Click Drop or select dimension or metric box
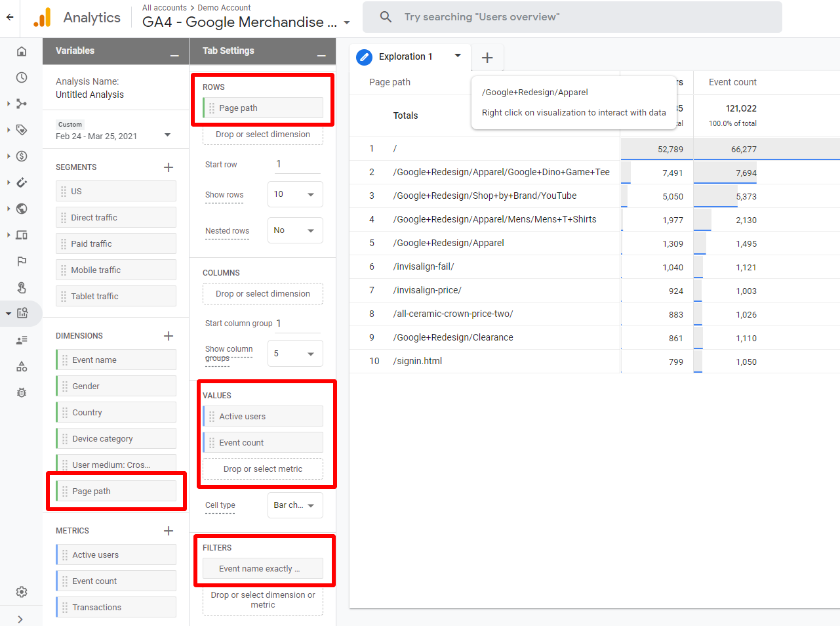Image resolution: width=840 pixels, height=626 pixels. pos(263,600)
